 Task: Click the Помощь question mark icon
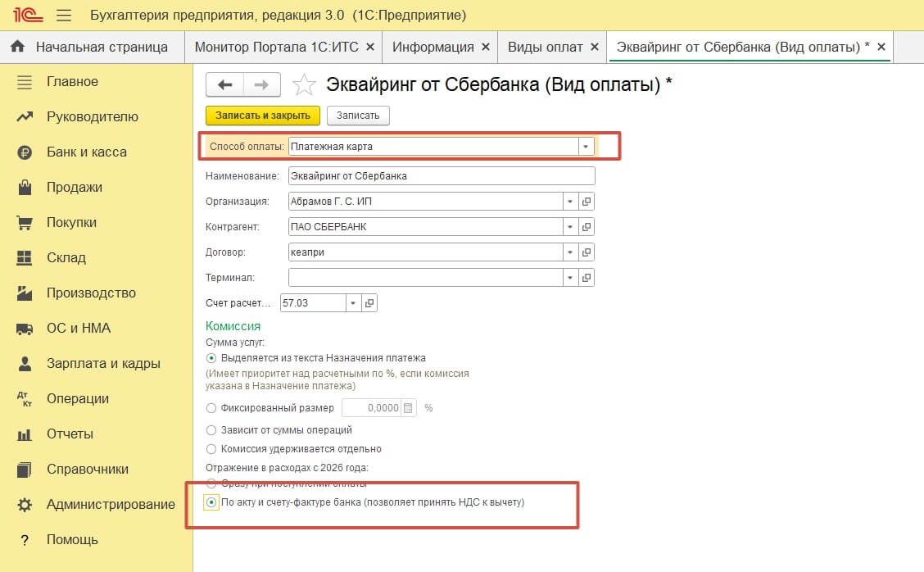point(24,540)
